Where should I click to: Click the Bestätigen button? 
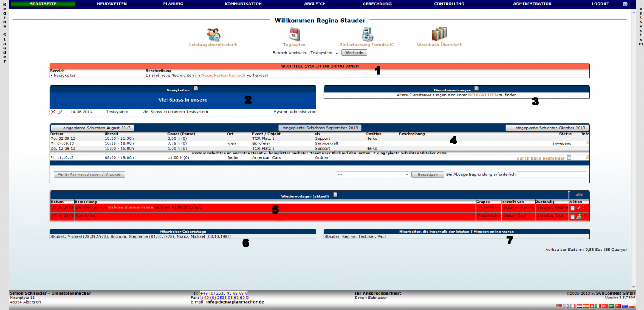click(x=428, y=175)
